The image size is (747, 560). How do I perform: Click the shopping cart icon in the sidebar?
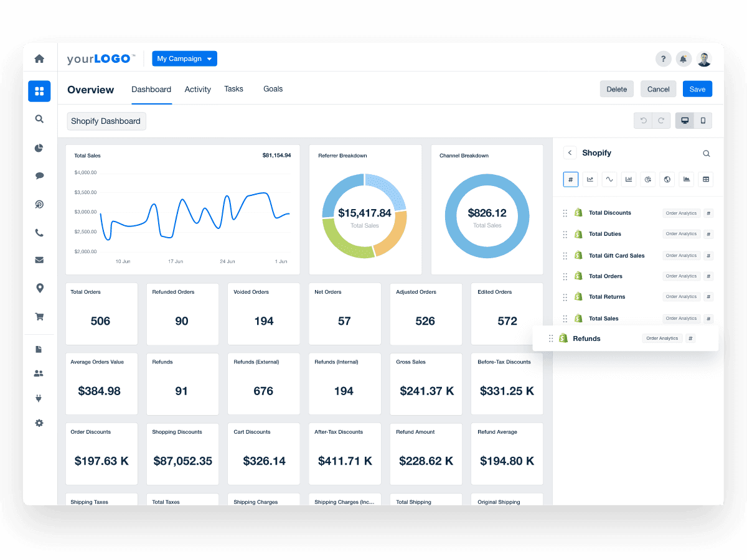coord(39,316)
